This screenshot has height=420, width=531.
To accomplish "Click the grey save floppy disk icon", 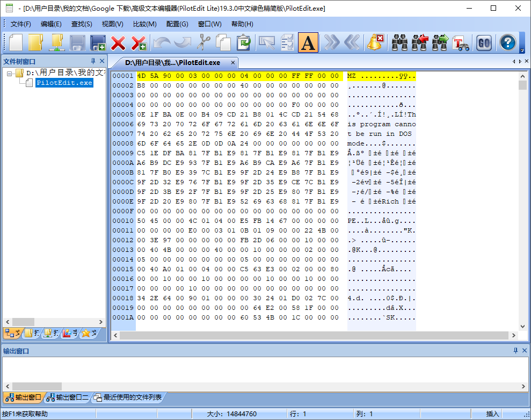I will [77, 42].
